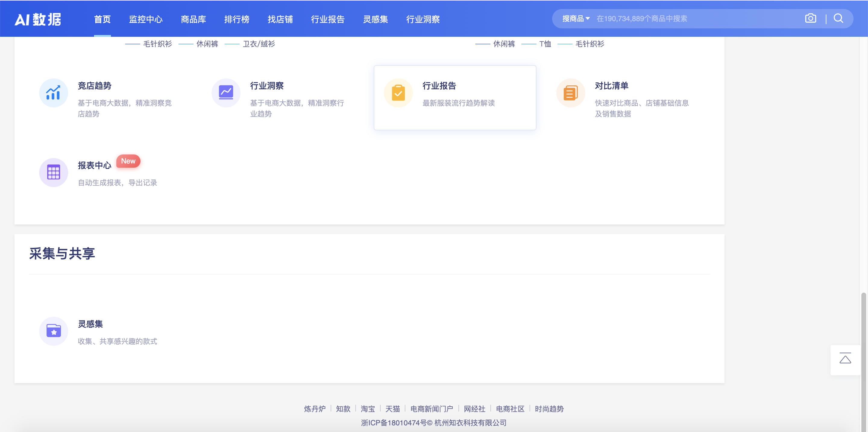Click the 淘宝 footer link
This screenshot has width=868, height=432.
(x=368, y=409)
